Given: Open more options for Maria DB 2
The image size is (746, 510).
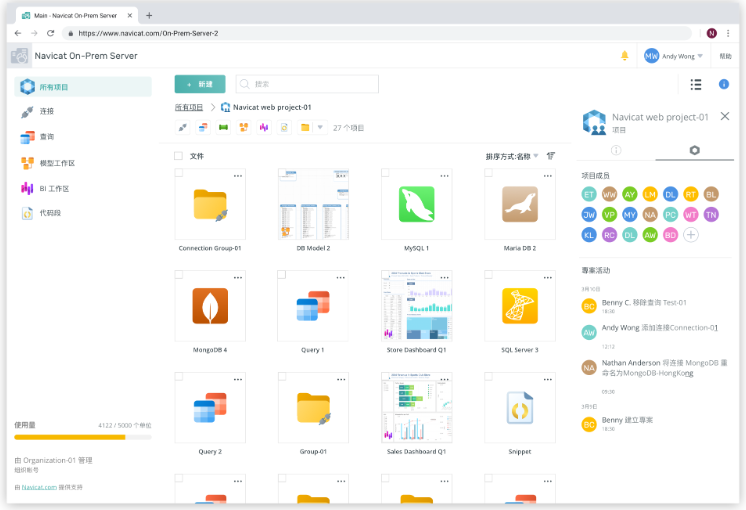Looking at the screenshot, I should [x=548, y=176].
